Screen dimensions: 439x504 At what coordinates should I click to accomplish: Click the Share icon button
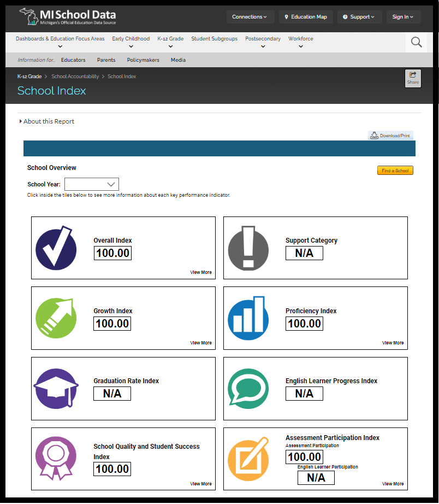(x=413, y=78)
